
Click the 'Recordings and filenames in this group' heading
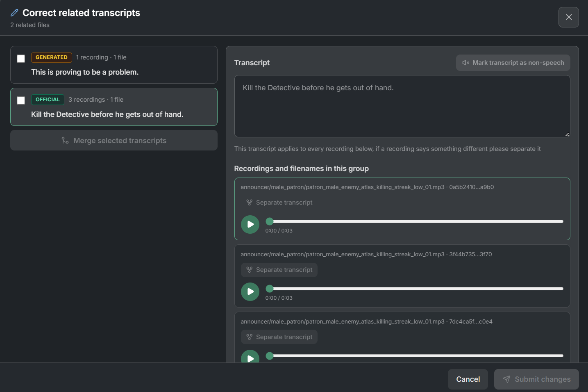click(x=302, y=169)
